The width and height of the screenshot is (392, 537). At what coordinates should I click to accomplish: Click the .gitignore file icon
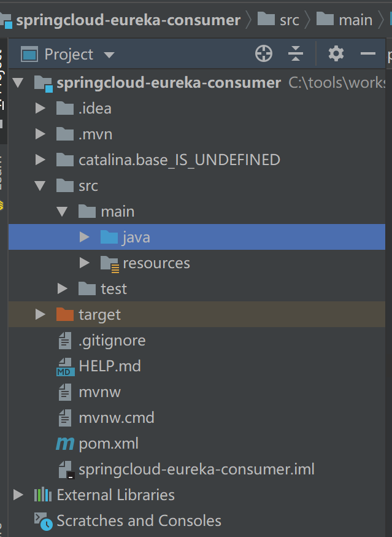65,341
